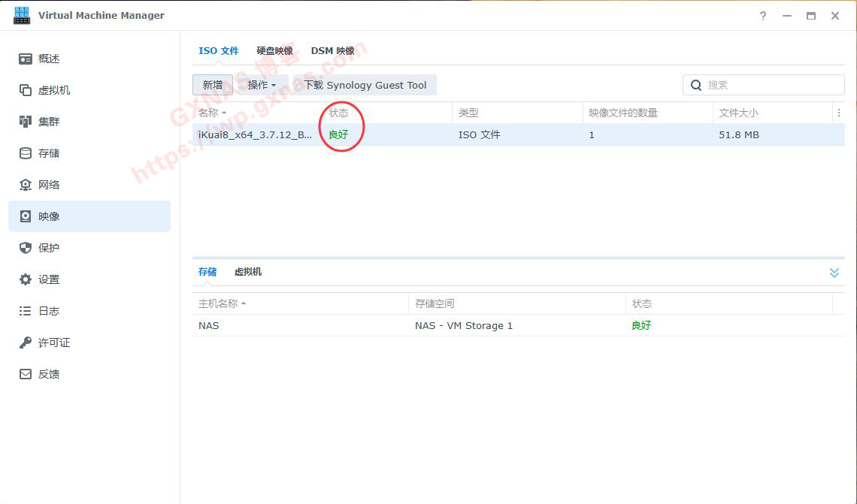The width and height of the screenshot is (857, 504).
Task: Select the 虚拟机 virtual machine sidebar icon
Action: (x=26, y=90)
